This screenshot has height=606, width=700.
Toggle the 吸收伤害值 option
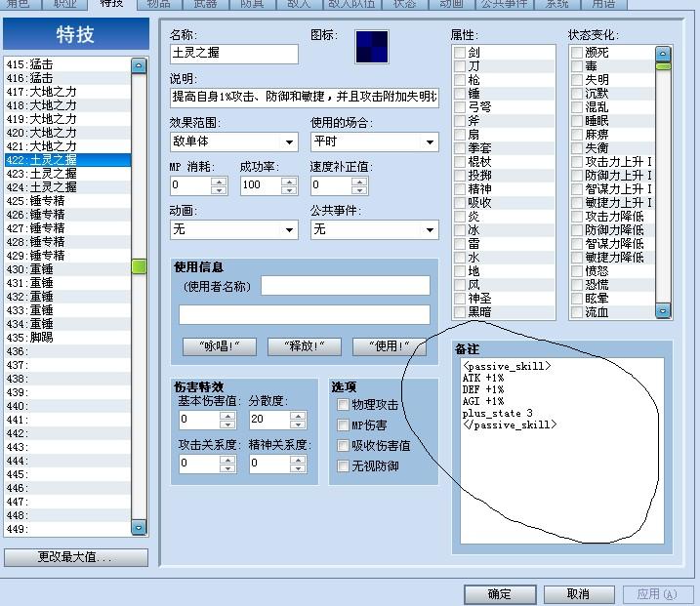[343, 446]
